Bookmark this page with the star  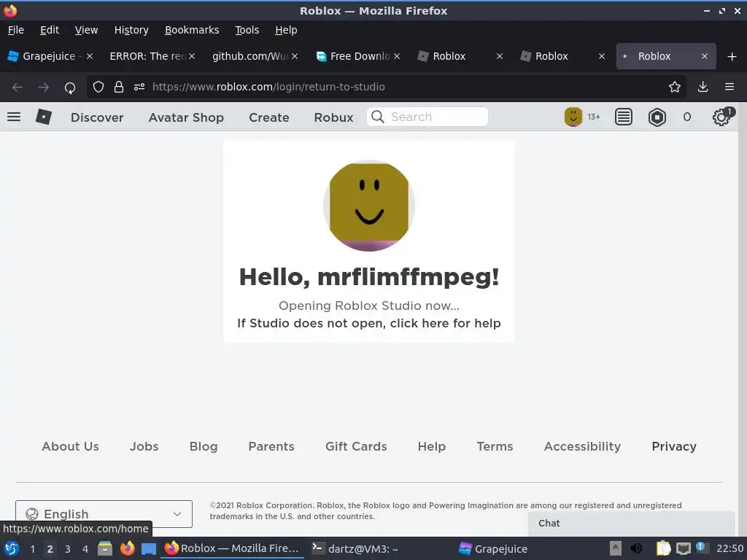click(675, 87)
